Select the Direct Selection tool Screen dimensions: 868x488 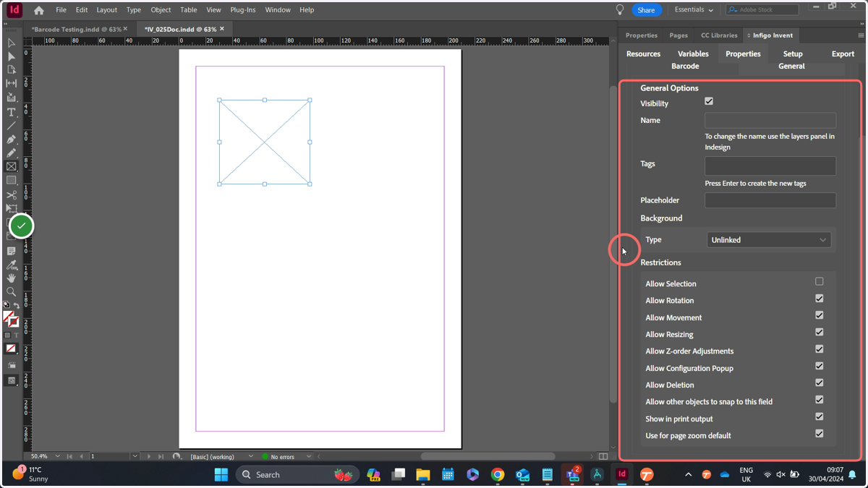[x=12, y=56]
